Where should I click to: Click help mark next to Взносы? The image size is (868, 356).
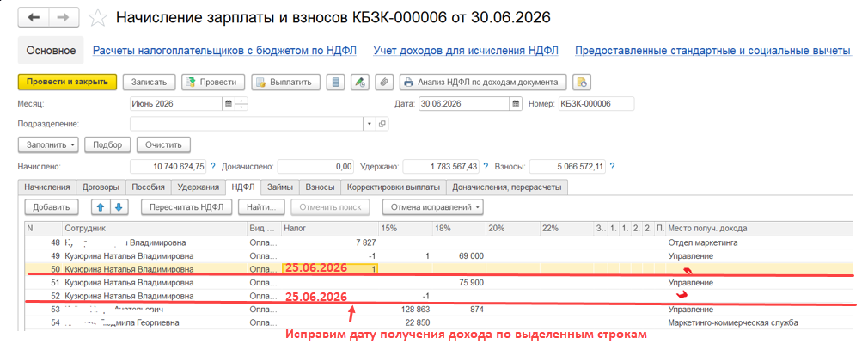tap(612, 166)
